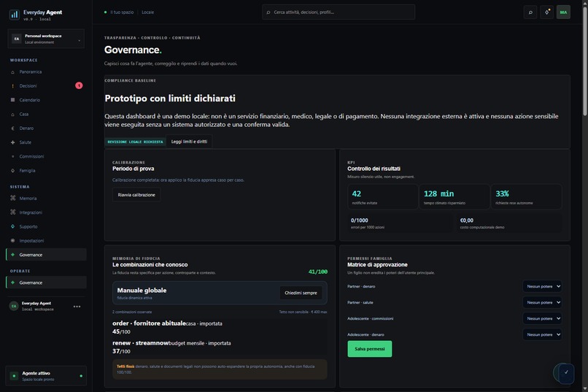Screen dimensions: 588x392
Task: Click the Salva permessi button
Action: pyautogui.click(x=370, y=349)
